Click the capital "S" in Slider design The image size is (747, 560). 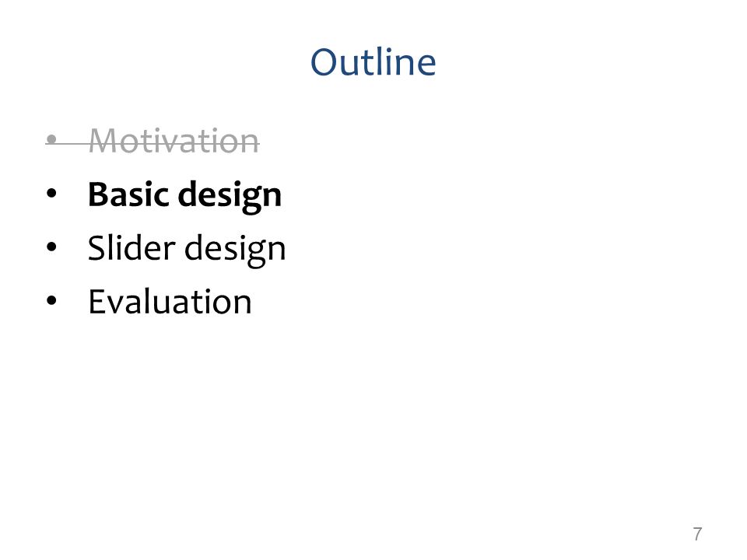click(97, 247)
